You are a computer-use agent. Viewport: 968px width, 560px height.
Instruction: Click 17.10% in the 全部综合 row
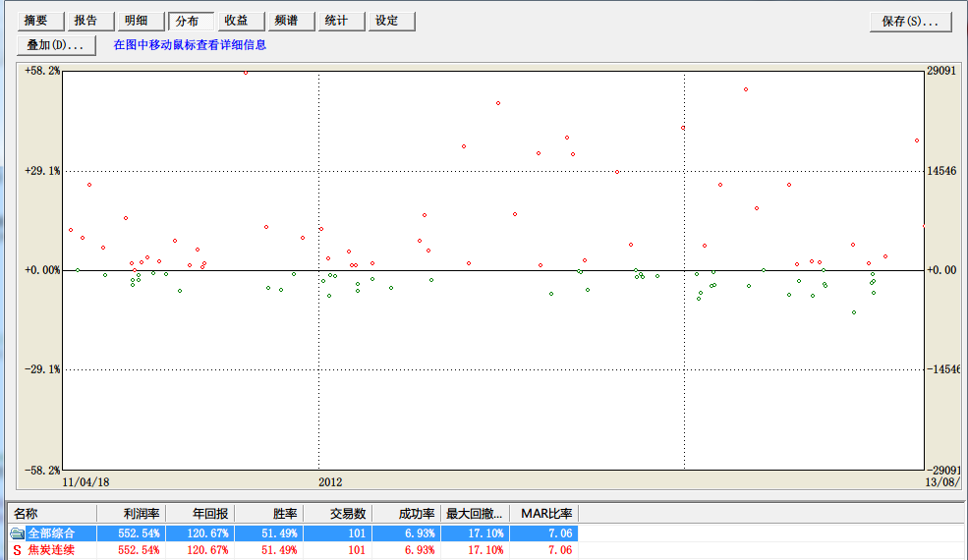[x=485, y=533]
